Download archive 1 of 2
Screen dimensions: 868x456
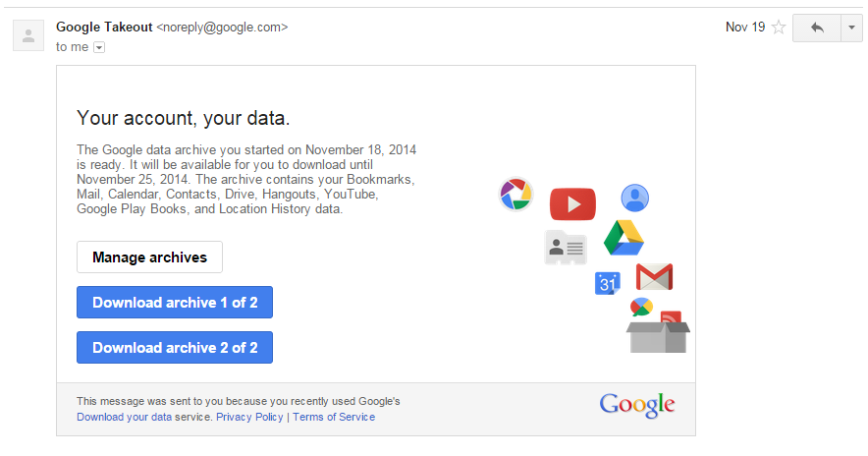click(x=175, y=303)
